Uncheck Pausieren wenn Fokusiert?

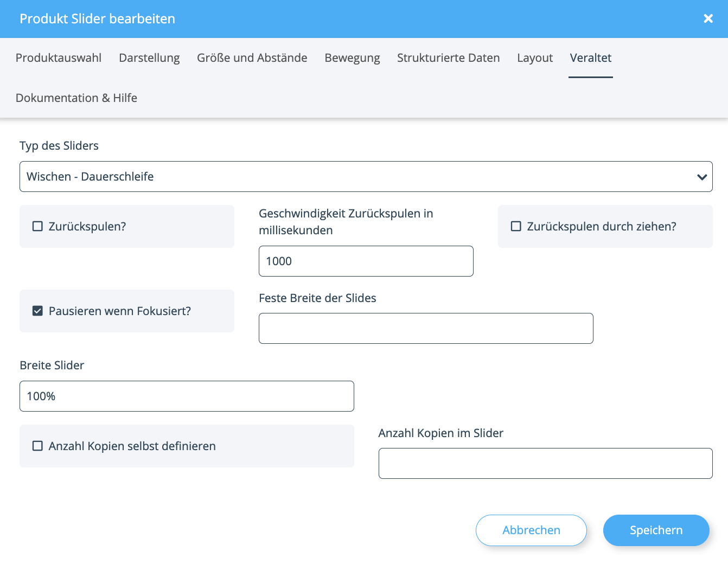tap(37, 311)
